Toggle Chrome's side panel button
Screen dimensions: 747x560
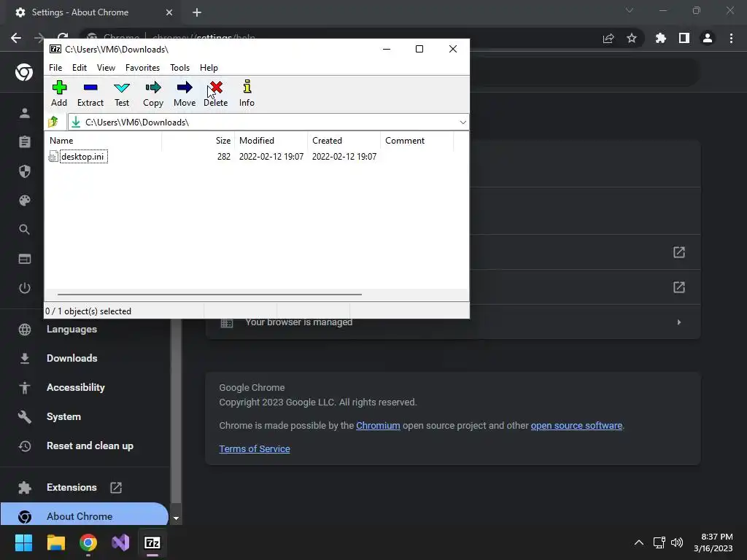684,38
